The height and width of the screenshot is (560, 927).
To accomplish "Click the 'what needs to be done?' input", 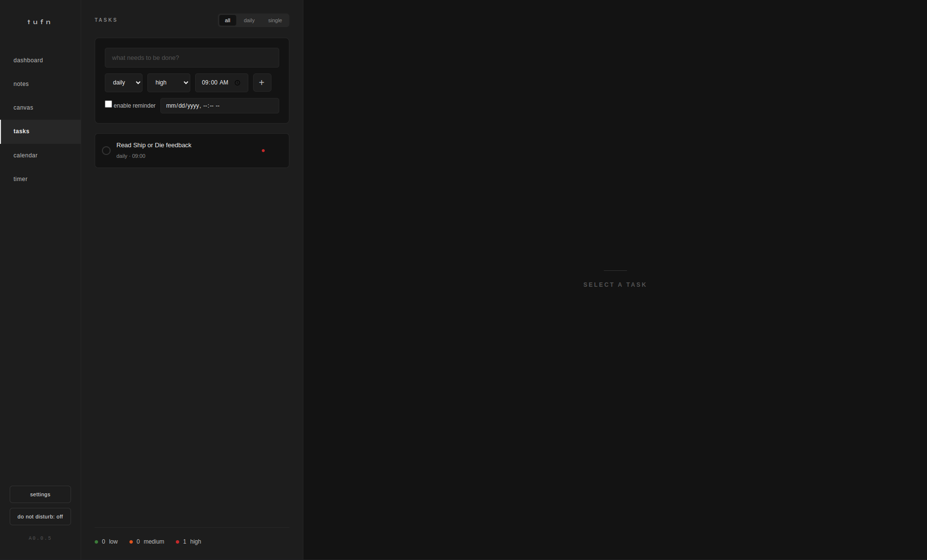I will (x=192, y=57).
